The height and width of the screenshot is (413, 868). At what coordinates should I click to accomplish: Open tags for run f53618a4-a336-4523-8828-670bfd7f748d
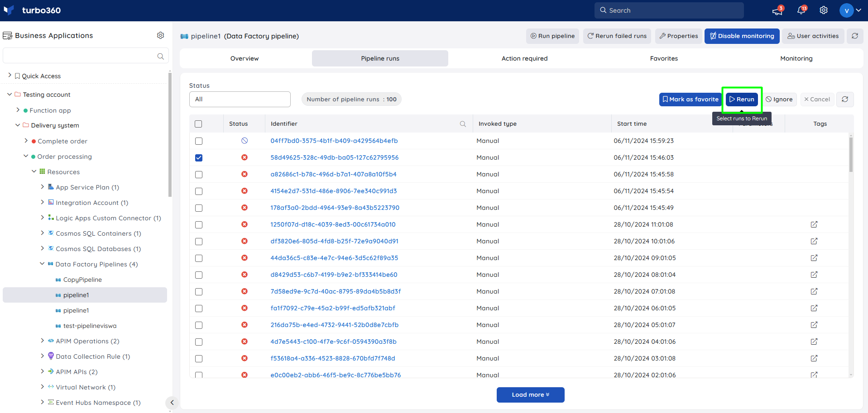(814, 358)
